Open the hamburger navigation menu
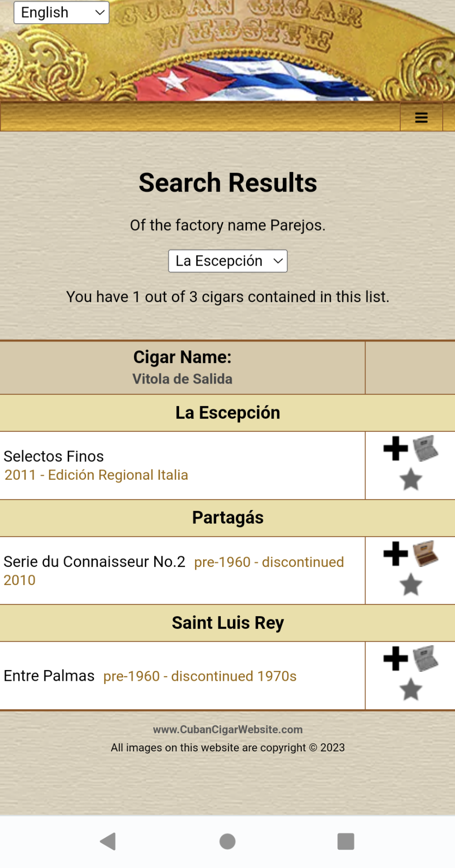Screen dimensions: 455x868 tap(421, 118)
